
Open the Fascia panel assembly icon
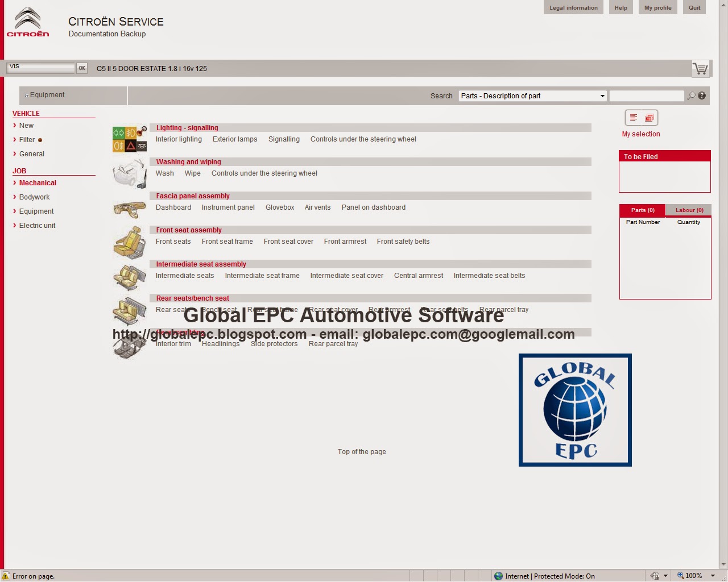coord(130,209)
